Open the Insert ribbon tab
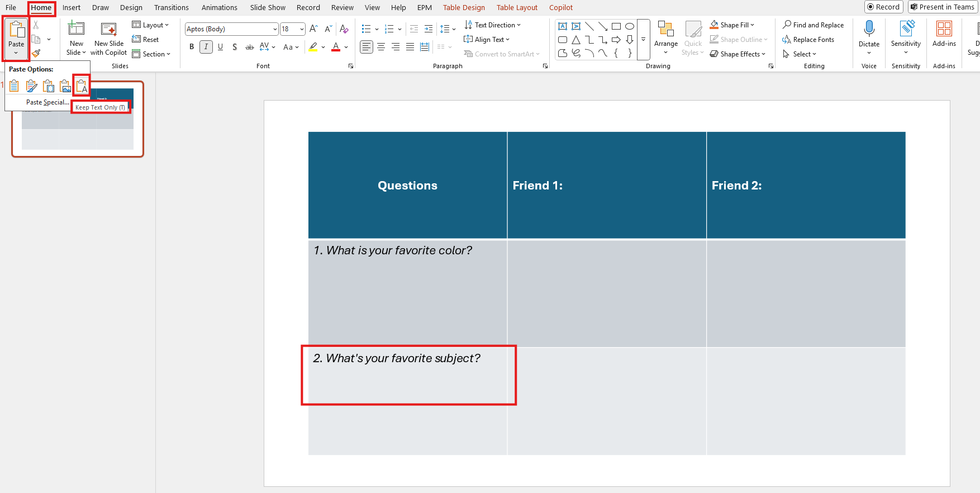This screenshot has width=980, height=493. (x=72, y=7)
